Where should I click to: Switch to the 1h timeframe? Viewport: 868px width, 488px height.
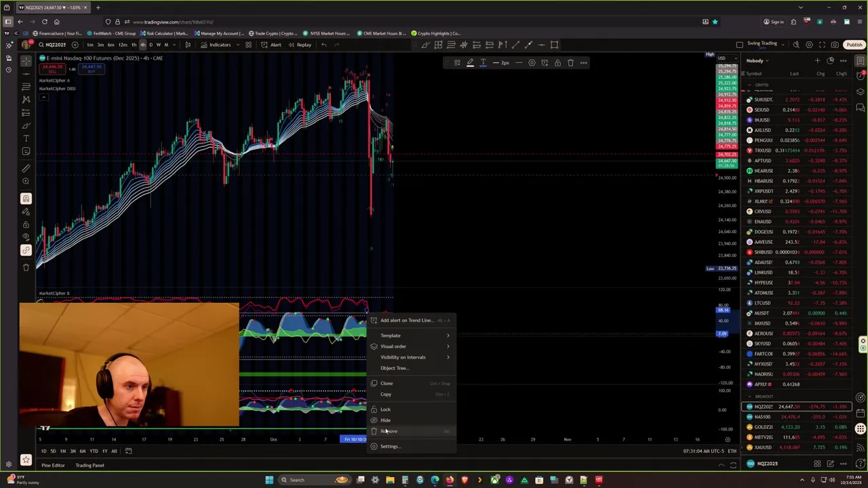coord(134,45)
